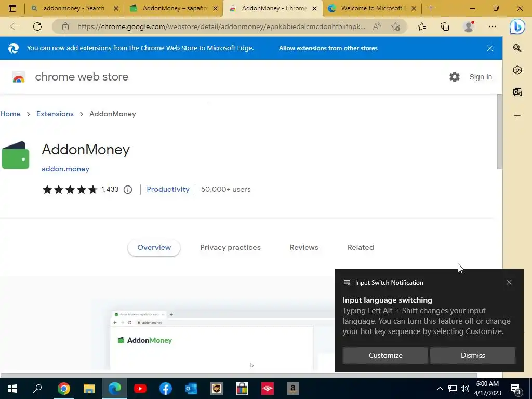Viewport: 532px width, 399px height.
Task: Open Settings and more menu
Action: point(493,26)
